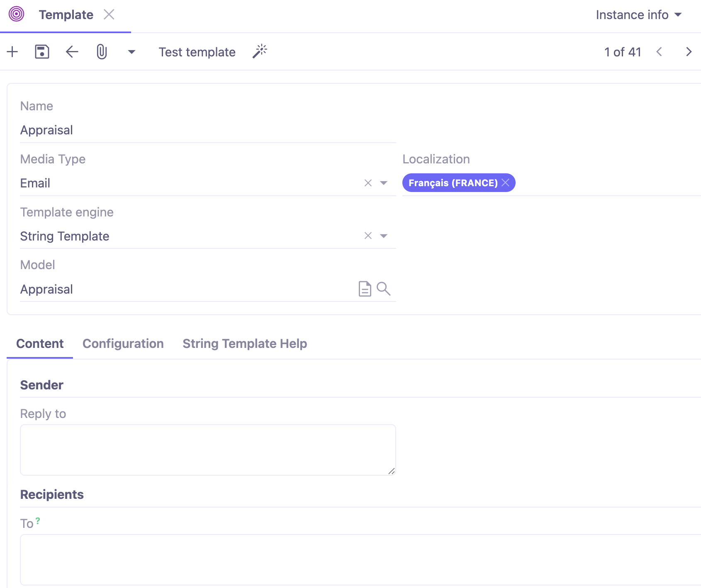The image size is (701, 588).
Task: Attach a file using the paperclip
Action: [102, 52]
